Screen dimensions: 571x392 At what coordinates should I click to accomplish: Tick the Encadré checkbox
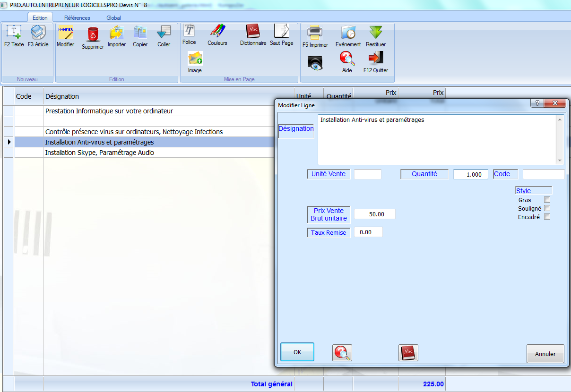click(547, 217)
